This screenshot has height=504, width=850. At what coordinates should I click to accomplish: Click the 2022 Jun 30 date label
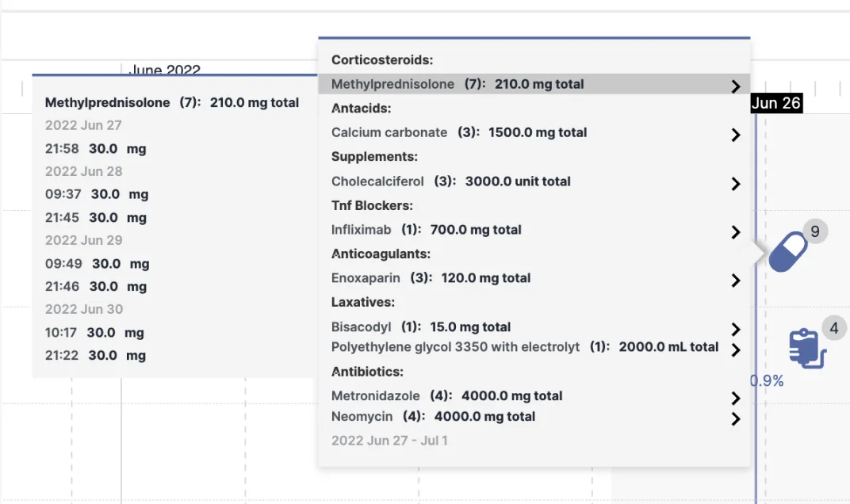coord(84,309)
